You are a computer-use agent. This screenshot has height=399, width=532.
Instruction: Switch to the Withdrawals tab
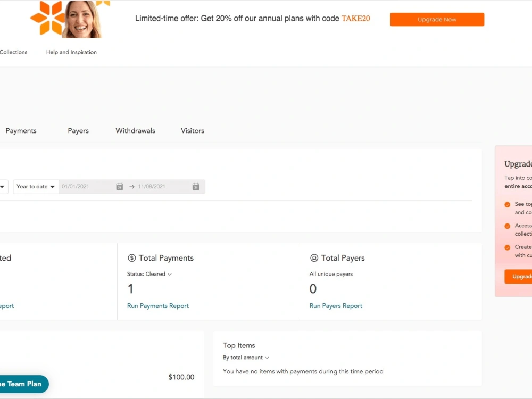pos(135,131)
